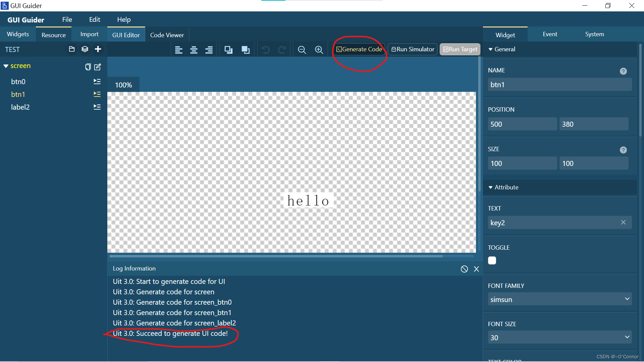Click the horizontal canvas scrollbar
The height and width of the screenshot is (362, 644).
tap(276, 256)
